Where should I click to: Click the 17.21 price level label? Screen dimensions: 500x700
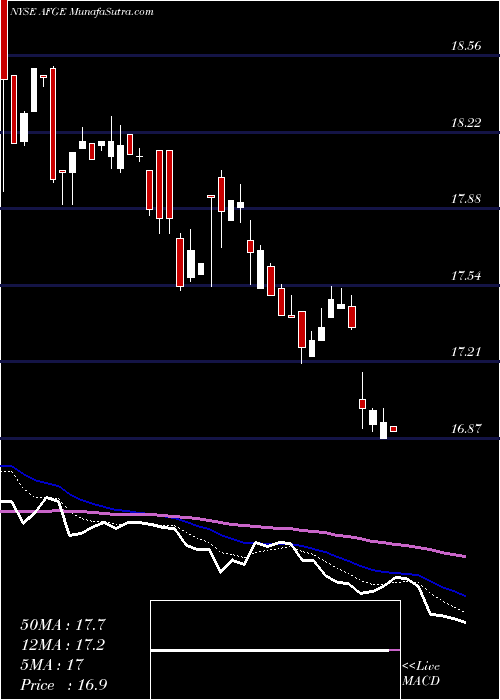click(466, 352)
